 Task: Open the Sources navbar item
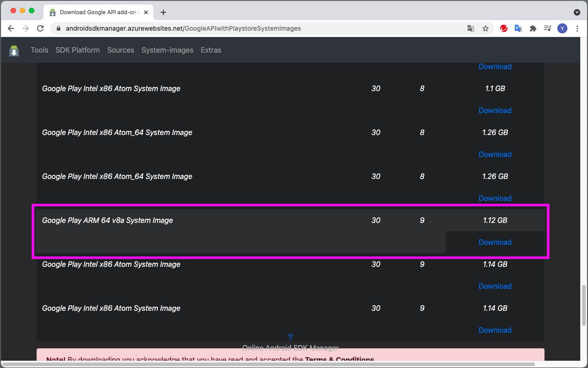click(121, 50)
